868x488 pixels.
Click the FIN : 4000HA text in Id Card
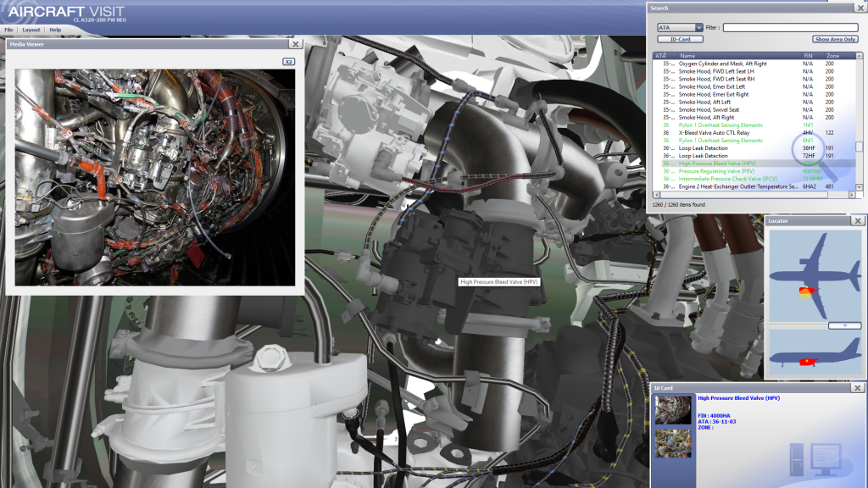click(x=714, y=416)
